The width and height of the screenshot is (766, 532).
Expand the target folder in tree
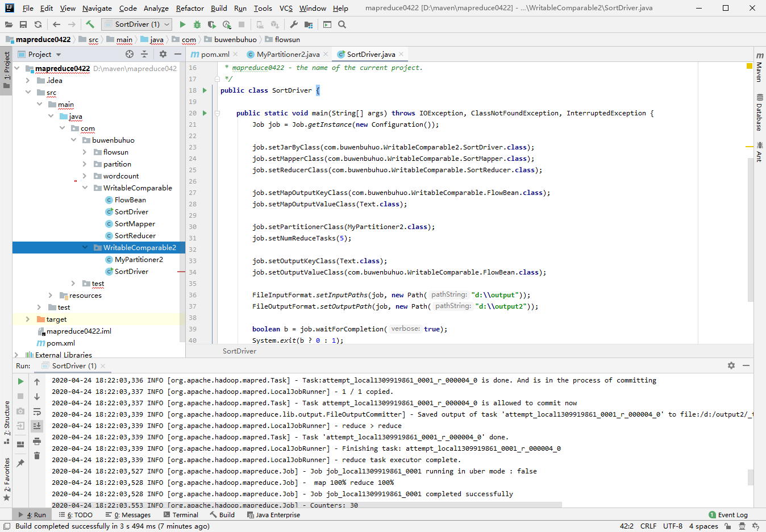point(27,319)
